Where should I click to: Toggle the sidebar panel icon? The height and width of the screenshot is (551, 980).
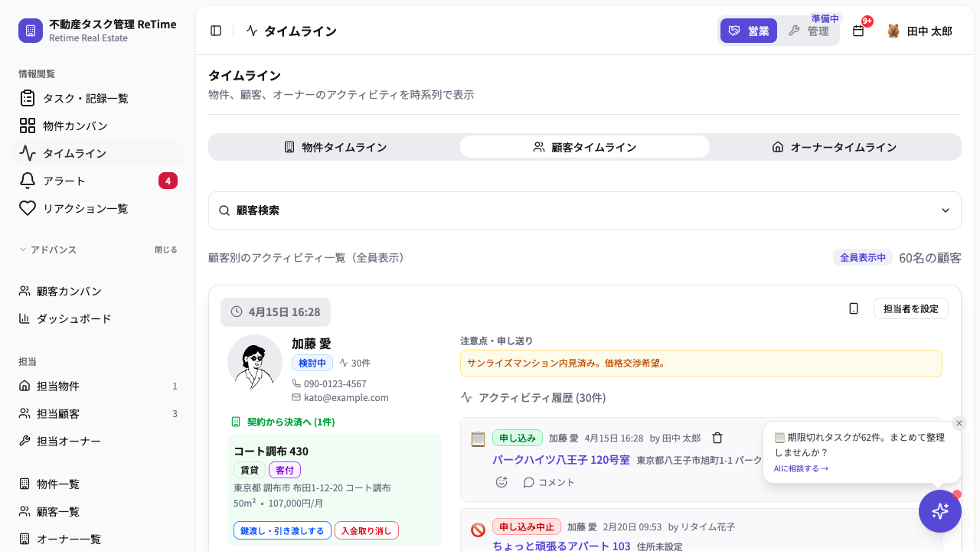coord(216,31)
